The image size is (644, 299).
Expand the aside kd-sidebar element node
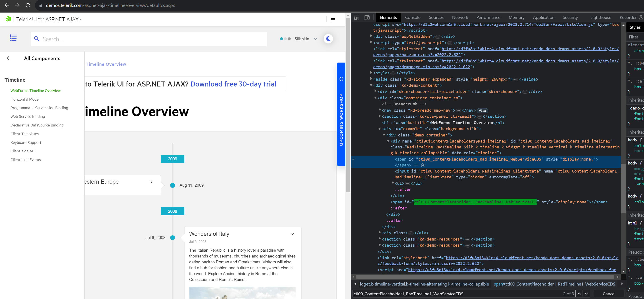tap(371, 79)
